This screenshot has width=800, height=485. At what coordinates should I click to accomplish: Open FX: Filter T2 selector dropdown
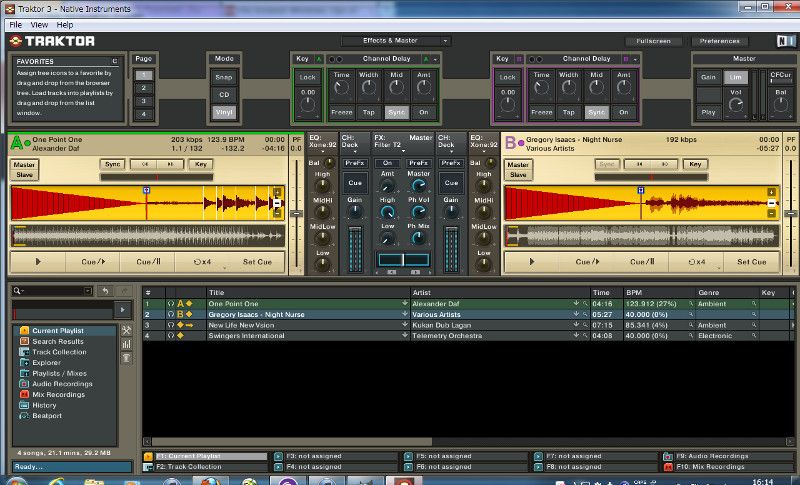coord(403,151)
